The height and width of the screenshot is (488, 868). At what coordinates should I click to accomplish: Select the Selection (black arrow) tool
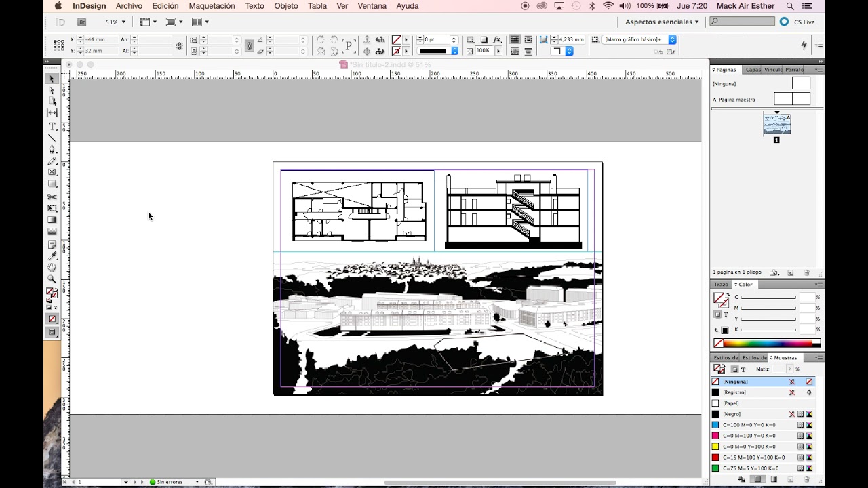[x=52, y=79]
